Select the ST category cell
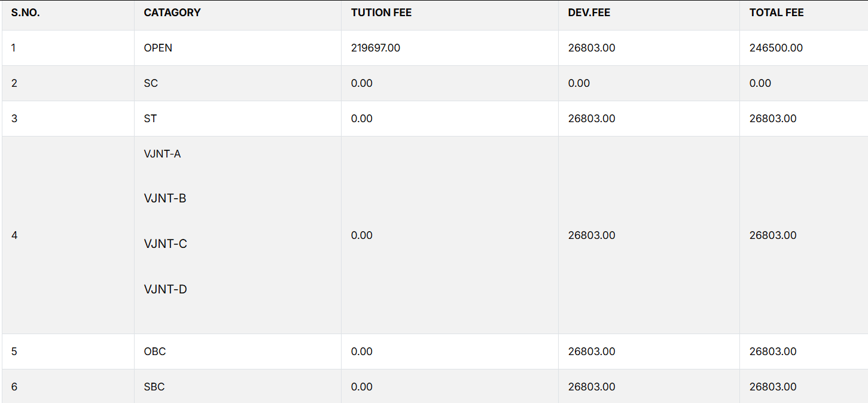The height and width of the screenshot is (403, 868). 150,119
